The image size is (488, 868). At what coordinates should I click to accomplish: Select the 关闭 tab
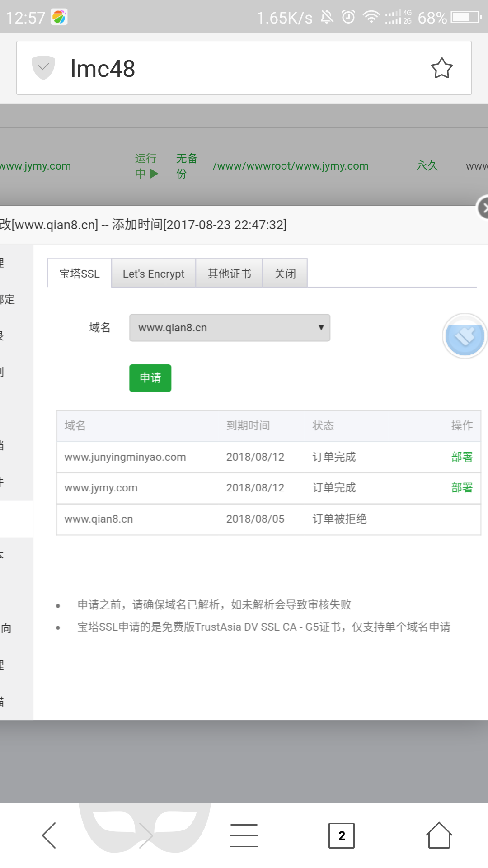285,274
